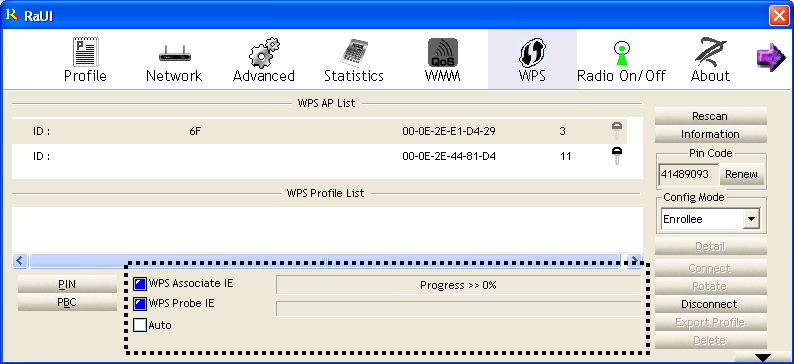Click the RaUI title bar logo
Image resolution: width=794 pixels, height=364 pixels.
pyautogui.click(x=12, y=15)
